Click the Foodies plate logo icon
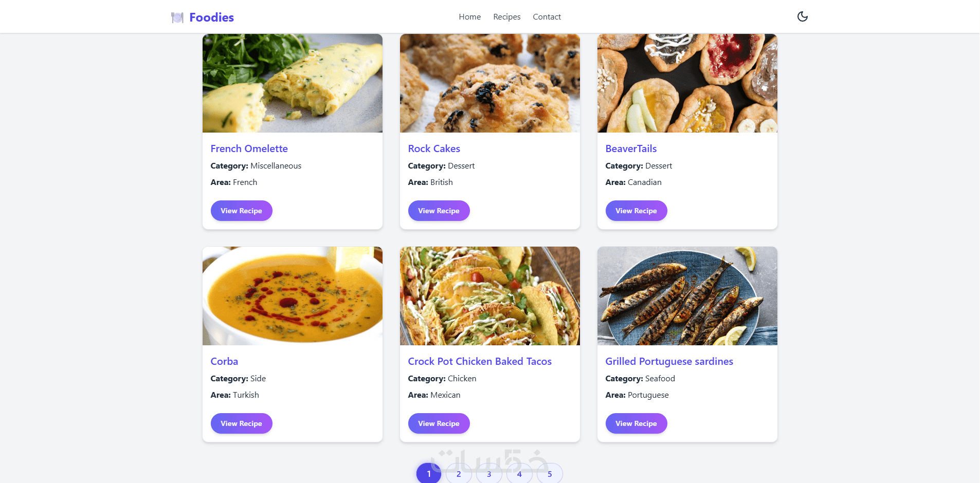This screenshot has height=483, width=980. point(177,17)
